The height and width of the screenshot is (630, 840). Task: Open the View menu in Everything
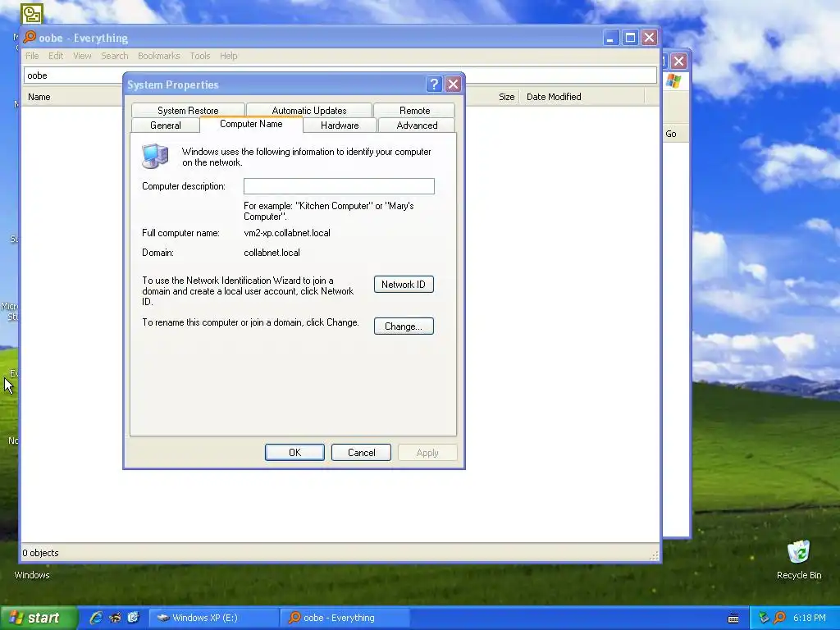click(x=82, y=56)
